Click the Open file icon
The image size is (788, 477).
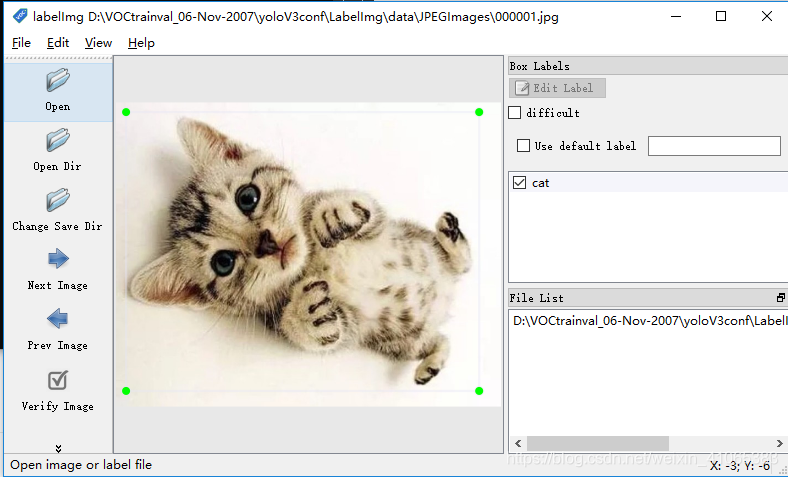(x=58, y=80)
